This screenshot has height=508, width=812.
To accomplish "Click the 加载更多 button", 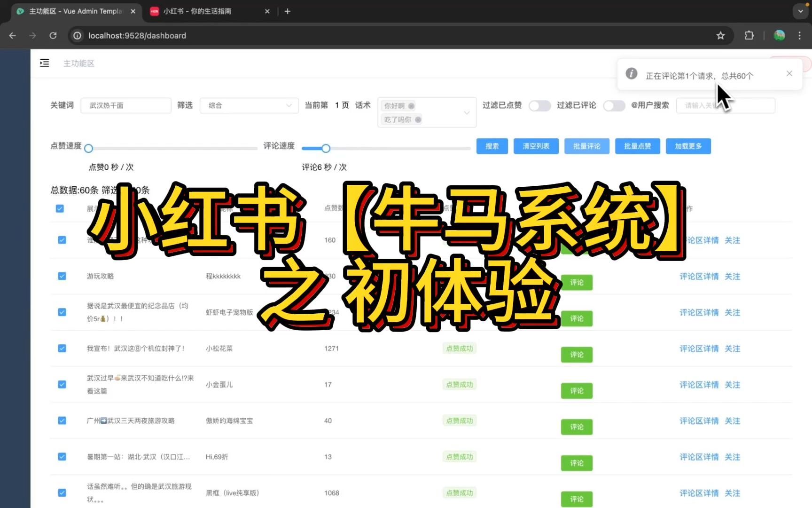I will [x=688, y=146].
